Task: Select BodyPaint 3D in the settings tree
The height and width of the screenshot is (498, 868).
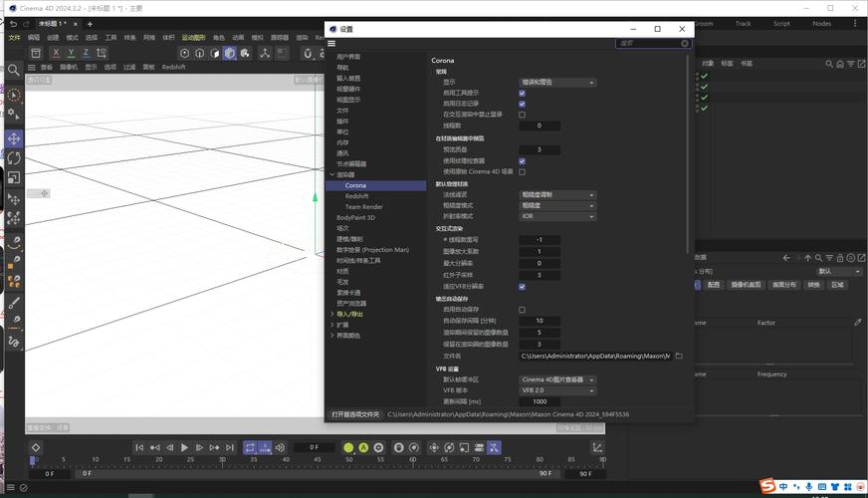Action: coord(355,218)
